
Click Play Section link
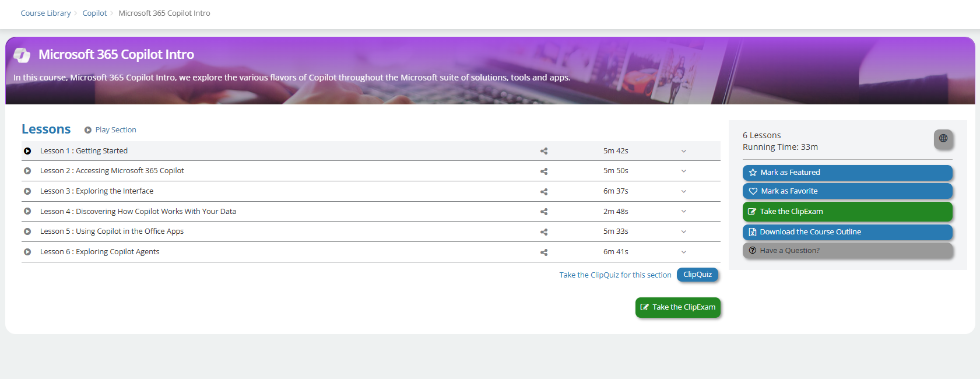pos(115,130)
